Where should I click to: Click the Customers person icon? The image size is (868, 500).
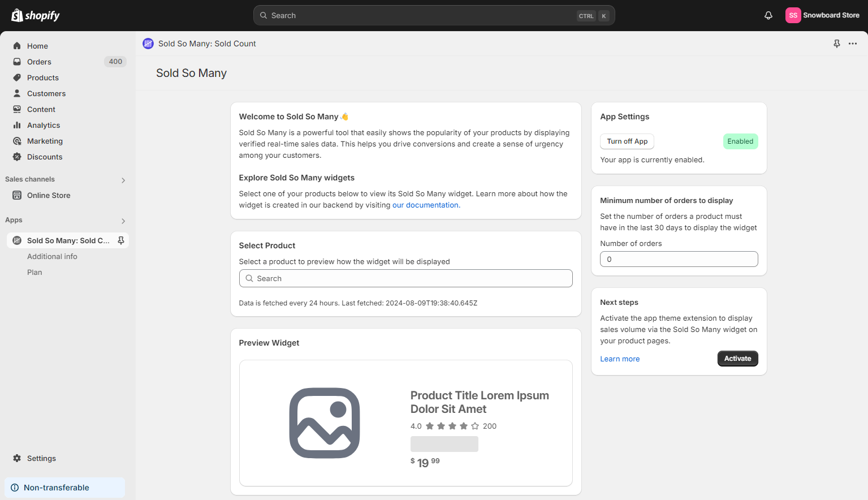click(x=17, y=93)
